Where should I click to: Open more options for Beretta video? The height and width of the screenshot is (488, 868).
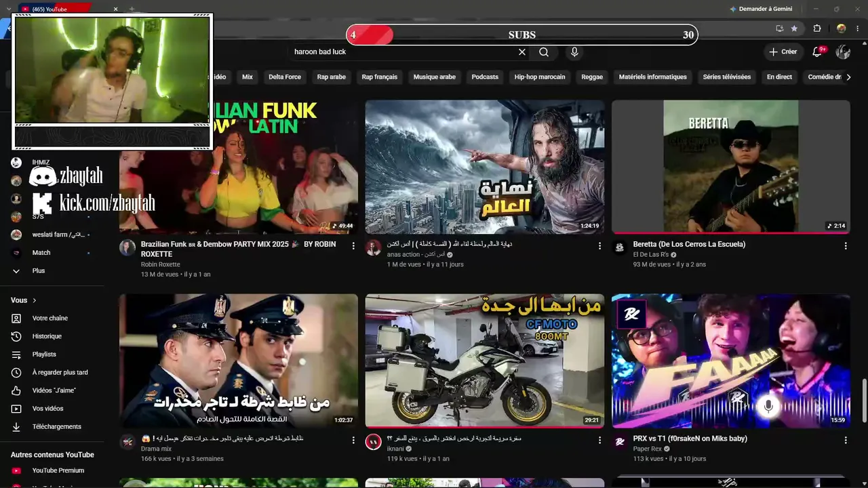click(846, 246)
